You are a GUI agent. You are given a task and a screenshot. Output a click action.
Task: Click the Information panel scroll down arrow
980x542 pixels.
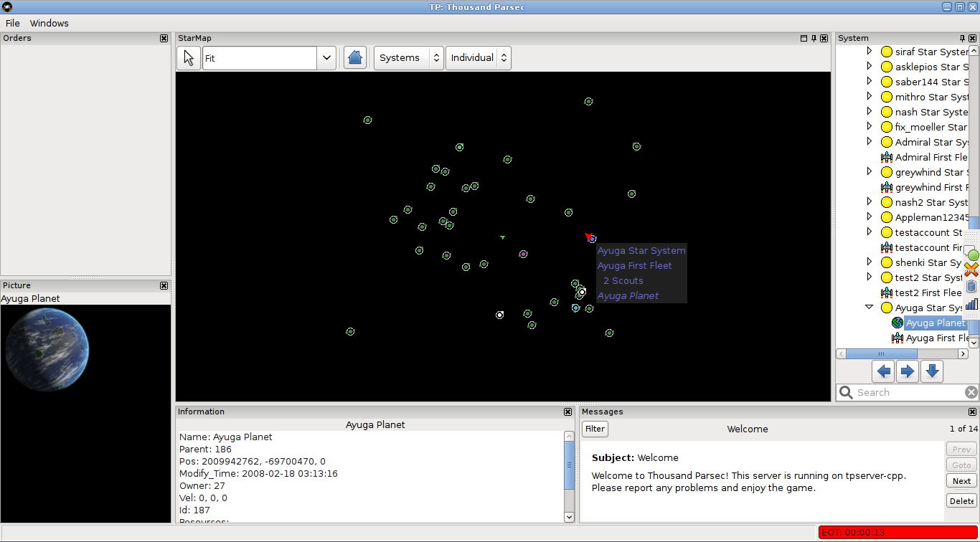(x=569, y=517)
